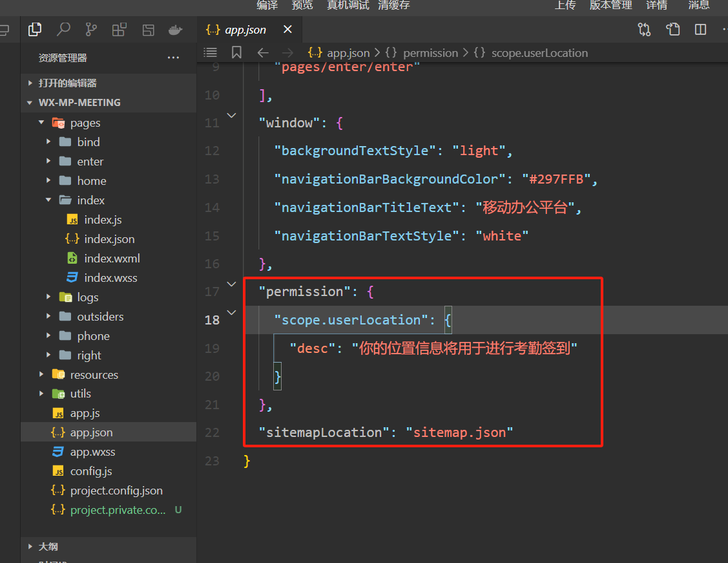Click the back navigation arrow

[262, 52]
